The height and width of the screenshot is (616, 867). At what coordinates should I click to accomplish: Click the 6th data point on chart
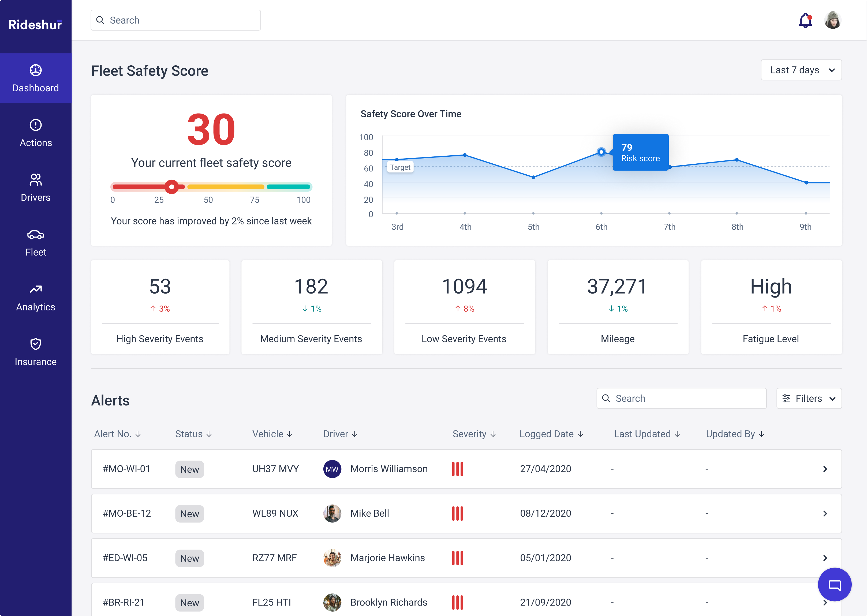[x=601, y=152]
